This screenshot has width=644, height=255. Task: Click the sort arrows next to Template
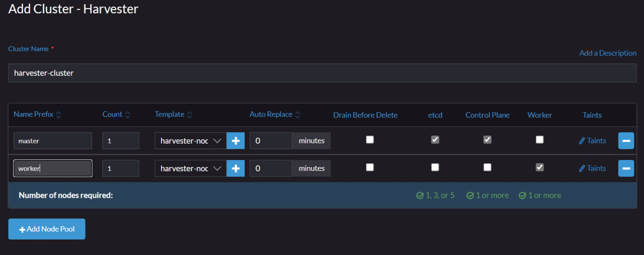[x=190, y=115]
